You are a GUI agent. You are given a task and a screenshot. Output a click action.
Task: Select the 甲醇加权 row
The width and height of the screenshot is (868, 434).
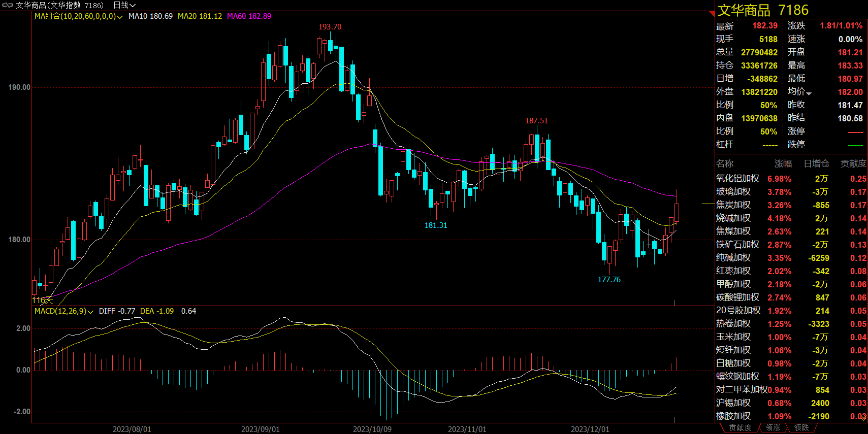click(791, 284)
